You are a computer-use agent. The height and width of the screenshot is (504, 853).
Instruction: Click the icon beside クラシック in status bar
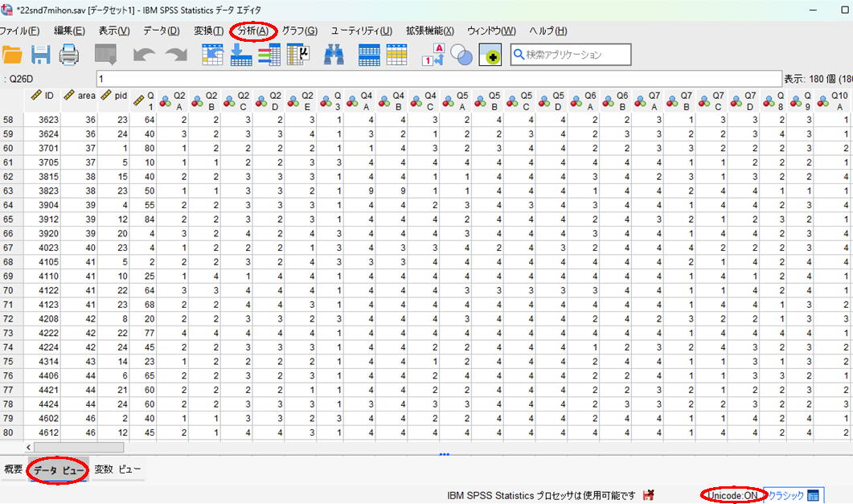(814, 495)
